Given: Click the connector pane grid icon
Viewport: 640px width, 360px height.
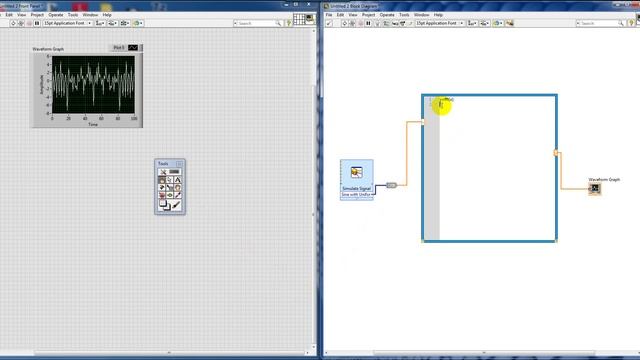Looking at the screenshot, I should point(299,19).
